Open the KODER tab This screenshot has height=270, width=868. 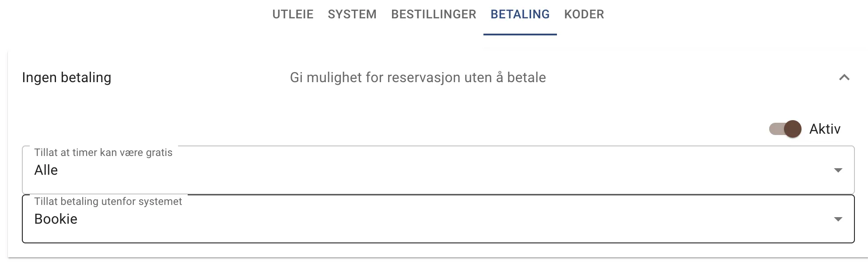pos(584,14)
